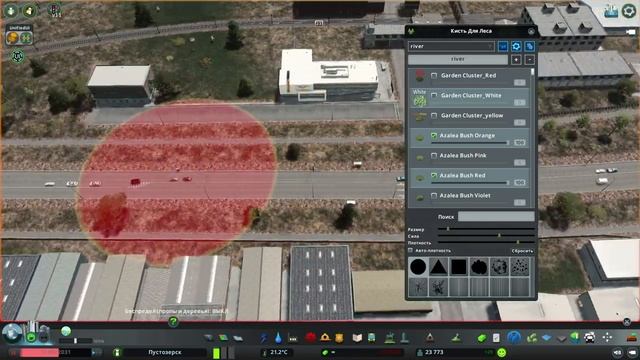Click the Azalea Bush Red value box
The height and width of the screenshot is (360, 640).
(x=520, y=182)
